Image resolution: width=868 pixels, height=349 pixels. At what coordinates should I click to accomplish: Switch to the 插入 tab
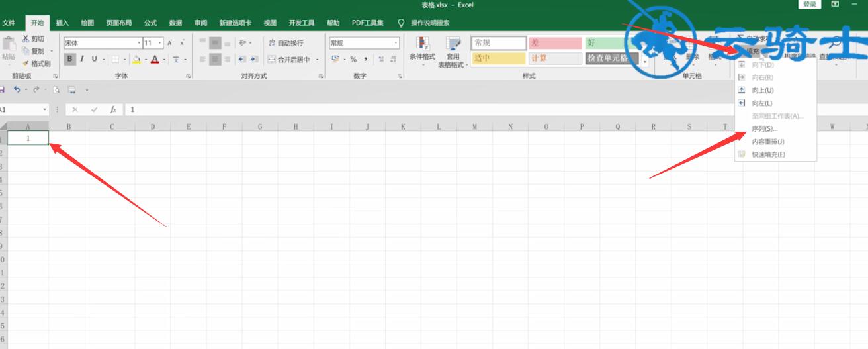(x=62, y=23)
